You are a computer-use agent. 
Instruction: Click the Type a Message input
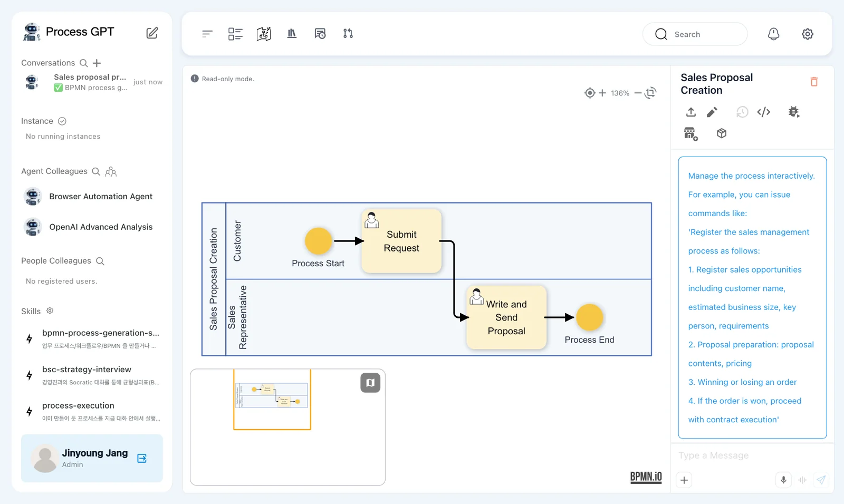(752, 455)
